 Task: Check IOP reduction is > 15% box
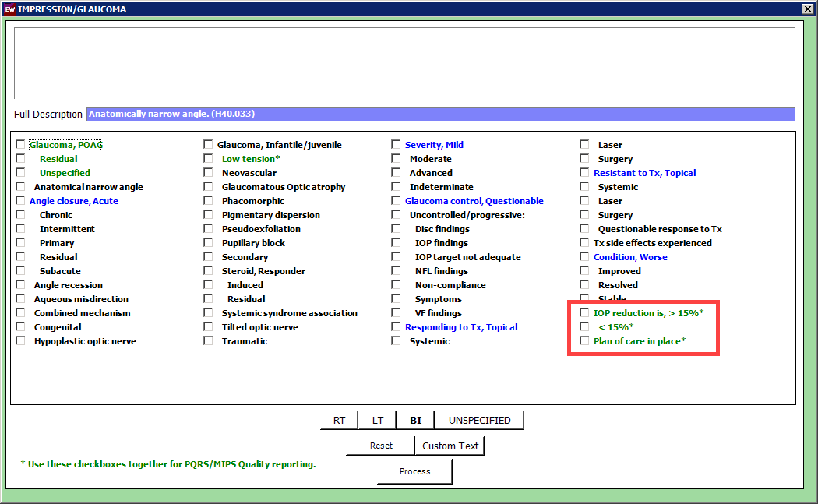[x=584, y=313]
